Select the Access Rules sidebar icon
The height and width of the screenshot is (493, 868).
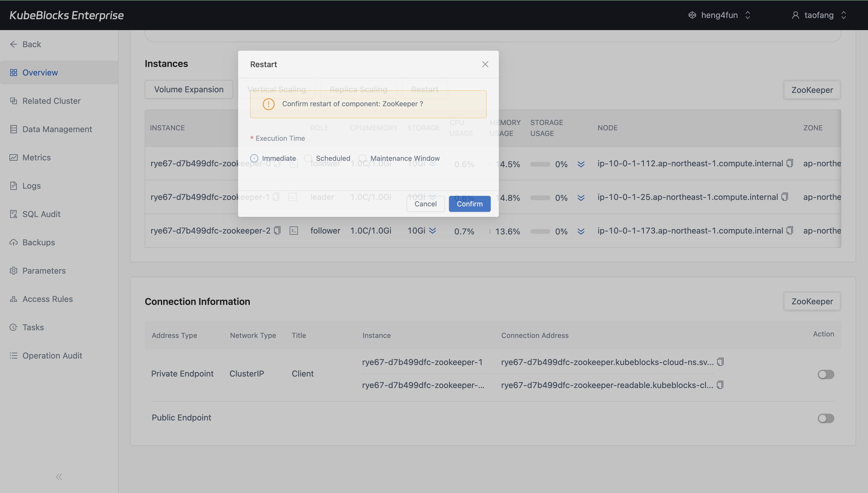(x=14, y=299)
